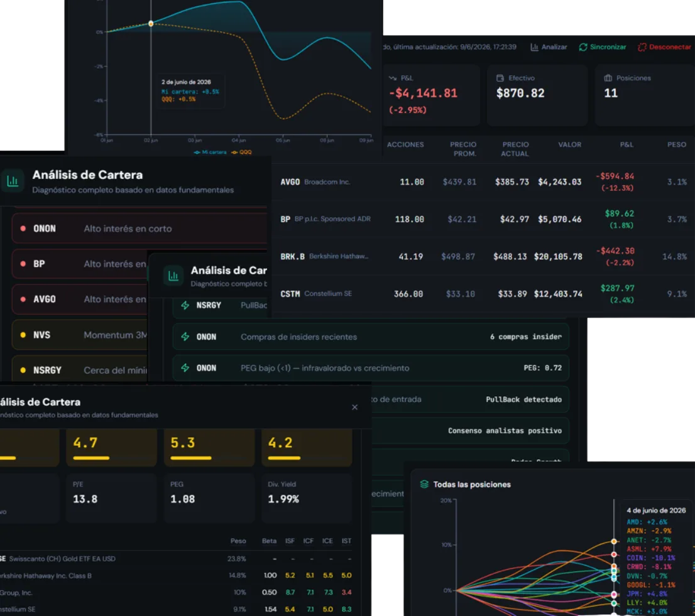Click the lightning icon on the ONON PEG bajo row

click(x=185, y=368)
